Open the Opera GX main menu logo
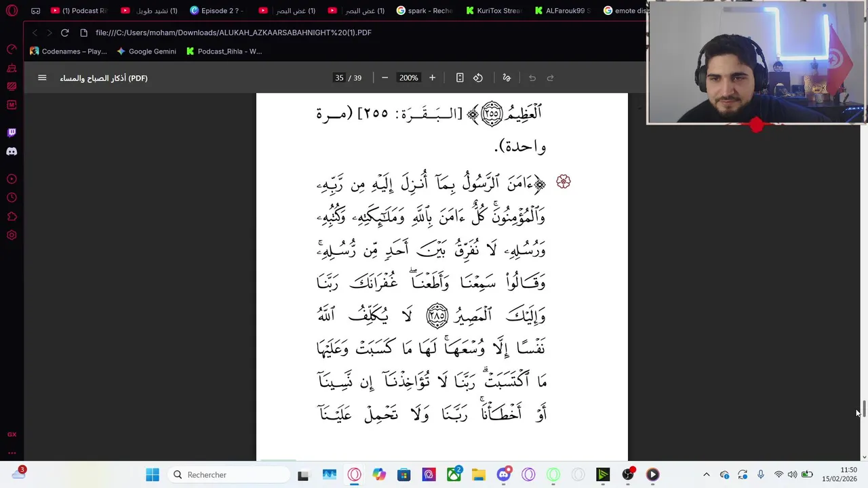Screen dimensions: 868x488 tap(12, 11)
